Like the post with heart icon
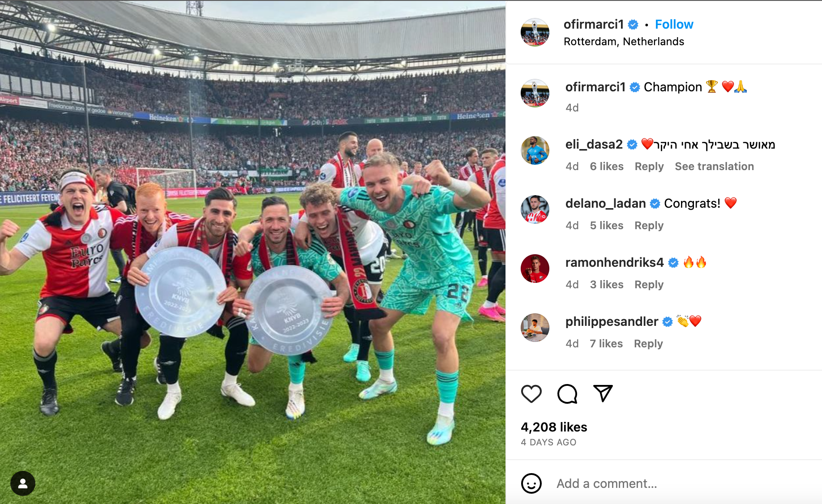This screenshot has width=822, height=504. tap(531, 394)
